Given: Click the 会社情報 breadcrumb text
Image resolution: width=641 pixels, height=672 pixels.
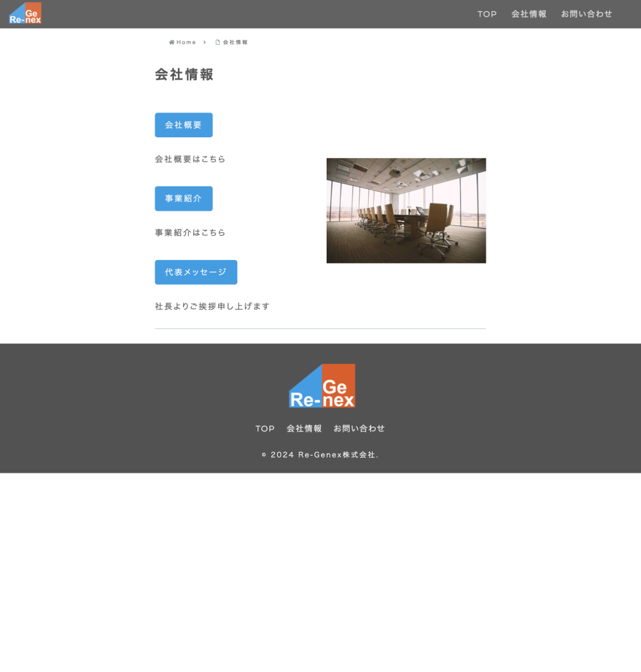Looking at the screenshot, I should (235, 43).
